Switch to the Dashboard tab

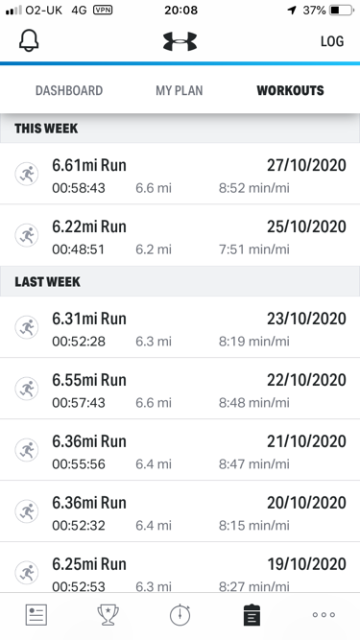[x=69, y=90]
